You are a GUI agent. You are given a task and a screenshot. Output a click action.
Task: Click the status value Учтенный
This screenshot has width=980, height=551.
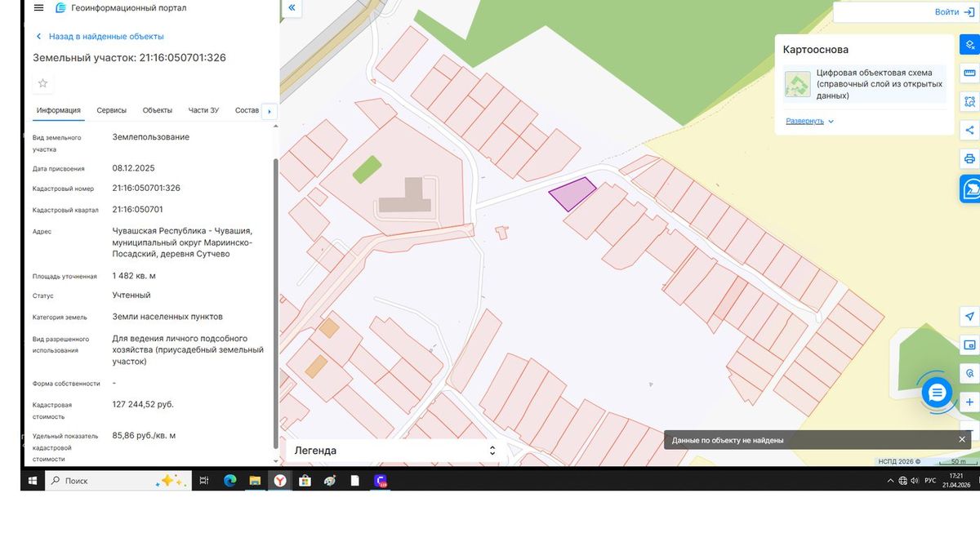131,295
